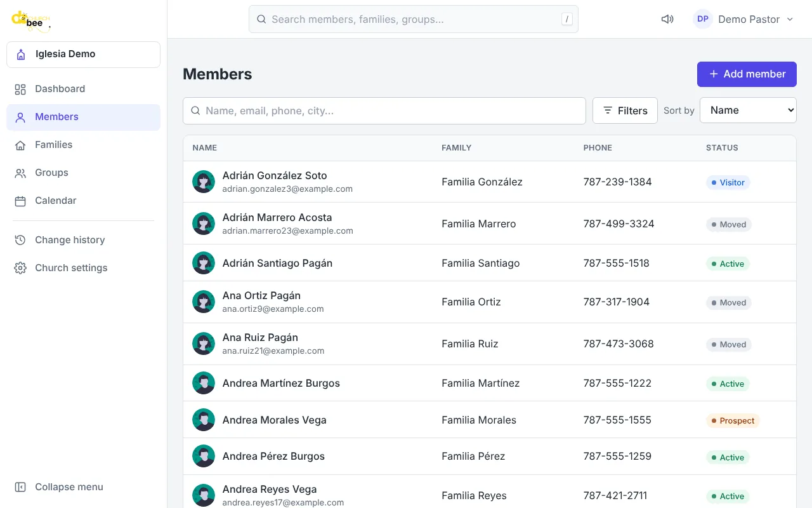Go to Families in the sidebar
This screenshot has height=508, width=812.
click(x=83, y=145)
